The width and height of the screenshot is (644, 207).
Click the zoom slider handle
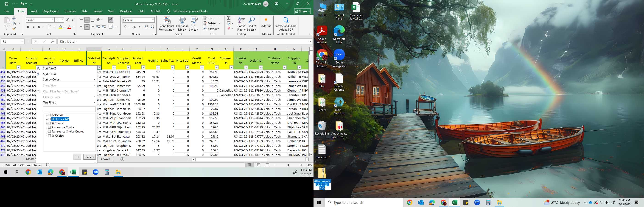click(288, 165)
